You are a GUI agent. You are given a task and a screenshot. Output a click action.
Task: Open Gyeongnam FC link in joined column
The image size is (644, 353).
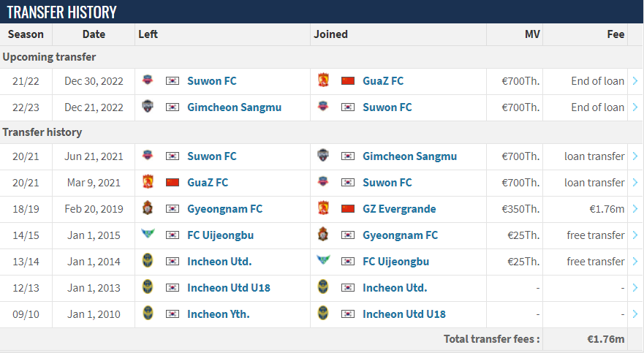401,235
